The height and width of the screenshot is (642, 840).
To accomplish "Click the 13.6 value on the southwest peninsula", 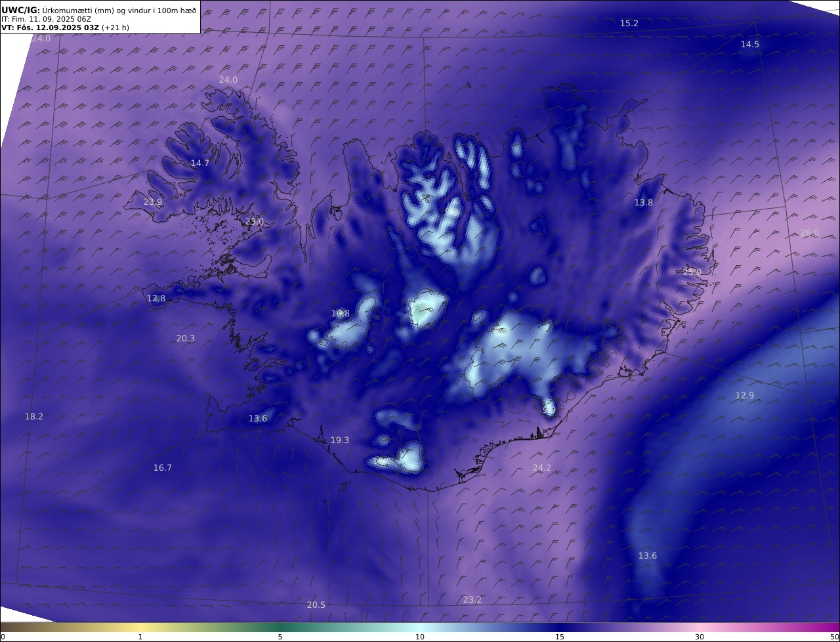I will pos(258,418).
